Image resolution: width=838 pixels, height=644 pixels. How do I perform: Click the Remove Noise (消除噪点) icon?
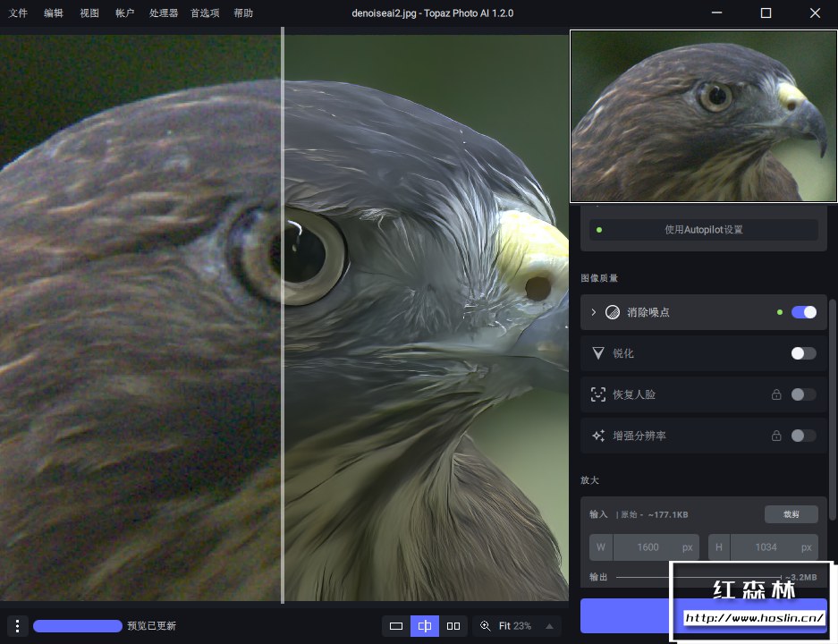[613, 312]
